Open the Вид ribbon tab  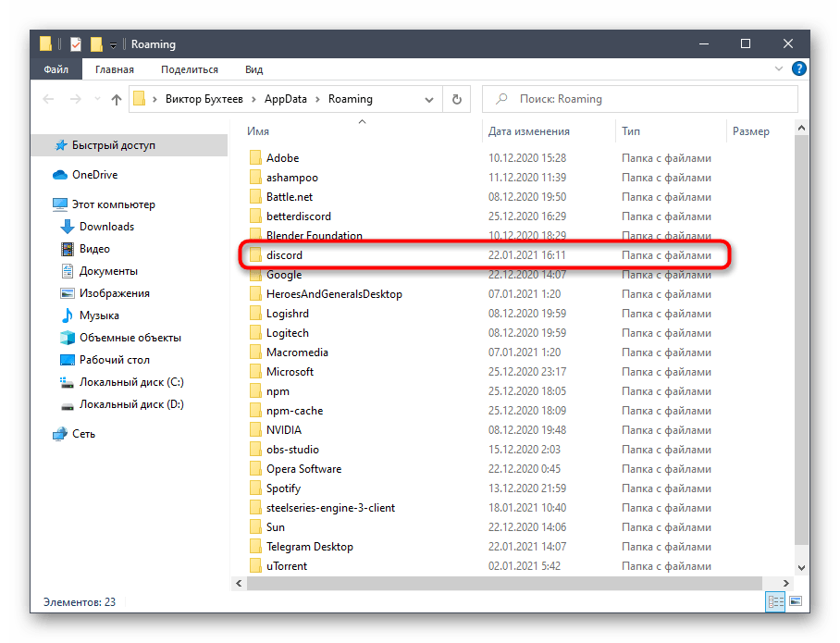click(253, 69)
